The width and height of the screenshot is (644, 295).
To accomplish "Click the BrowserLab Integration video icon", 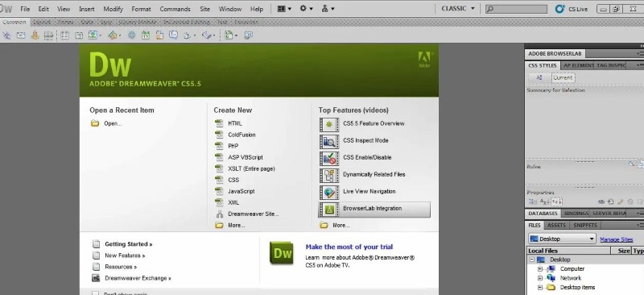I will pyautogui.click(x=329, y=210).
